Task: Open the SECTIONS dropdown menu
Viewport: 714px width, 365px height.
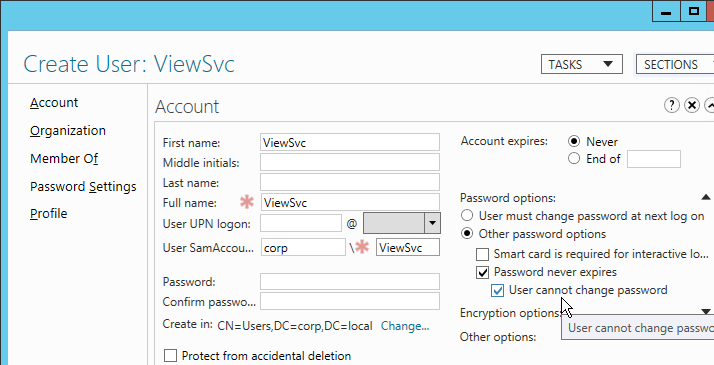Action: [x=675, y=64]
